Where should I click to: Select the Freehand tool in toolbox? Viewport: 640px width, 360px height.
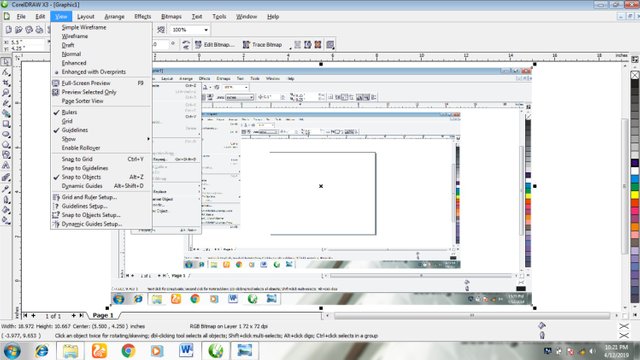(x=6, y=103)
